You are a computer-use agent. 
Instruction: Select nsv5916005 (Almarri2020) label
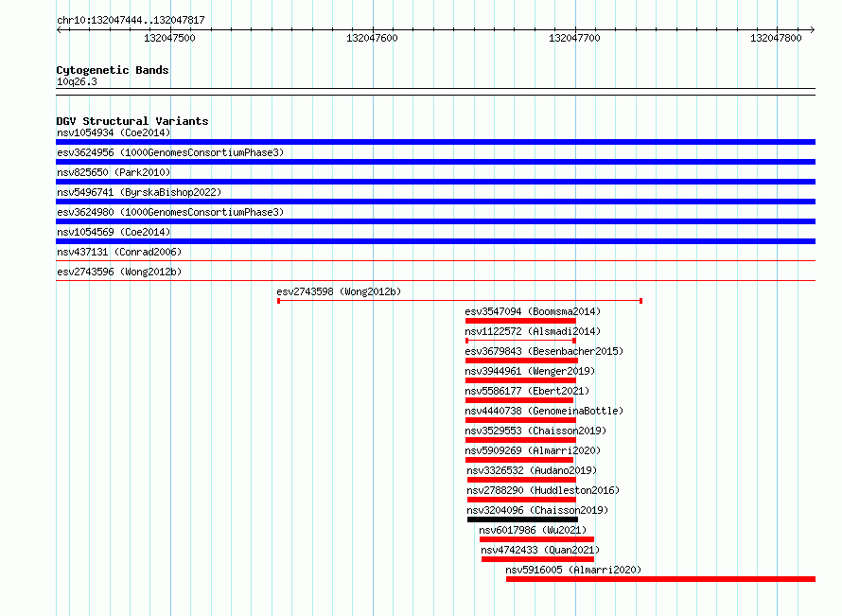573,570
